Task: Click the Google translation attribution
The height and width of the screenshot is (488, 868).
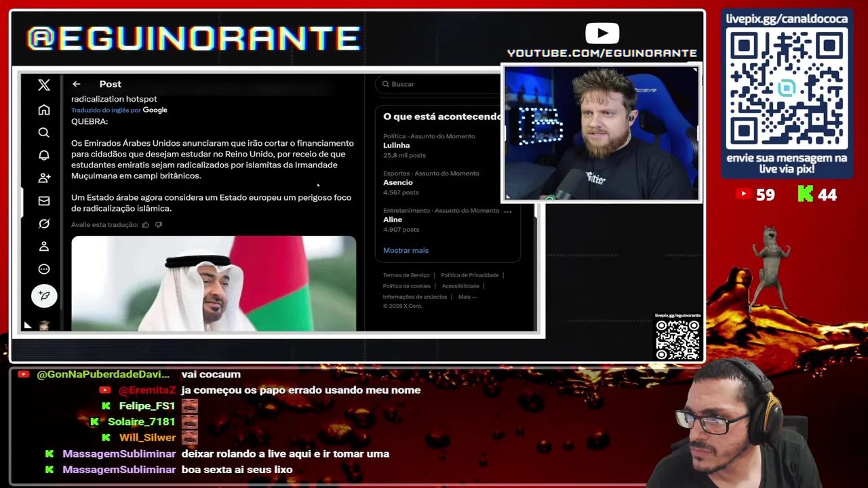Action: click(x=155, y=110)
